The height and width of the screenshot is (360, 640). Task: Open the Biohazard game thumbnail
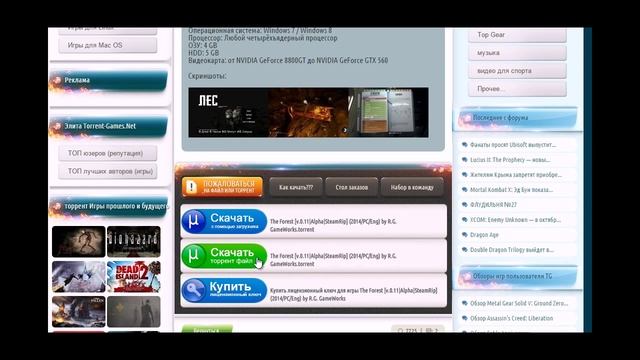pyautogui.click(x=134, y=242)
